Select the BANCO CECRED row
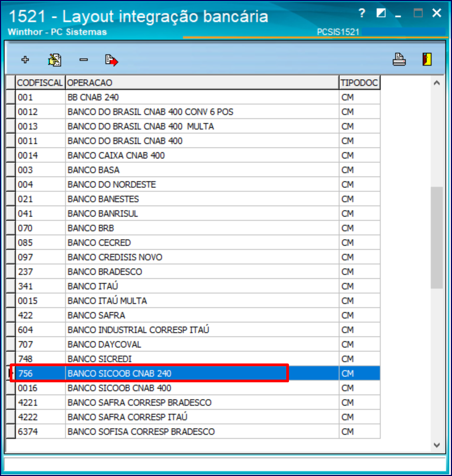Screen dimensions: 452x476 [x=198, y=243]
